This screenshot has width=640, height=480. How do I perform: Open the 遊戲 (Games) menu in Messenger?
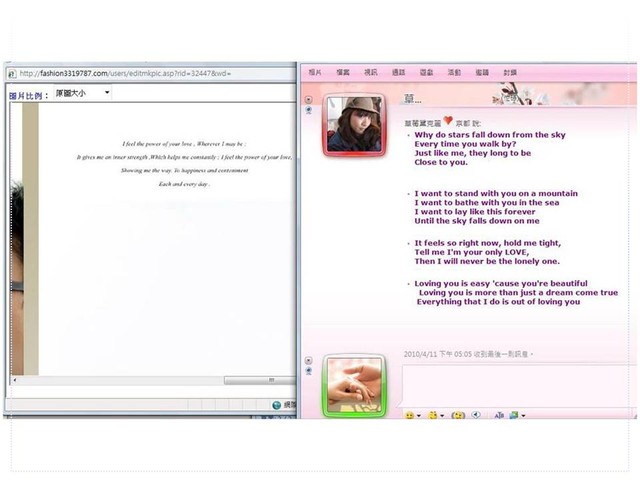[x=427, y=72]
